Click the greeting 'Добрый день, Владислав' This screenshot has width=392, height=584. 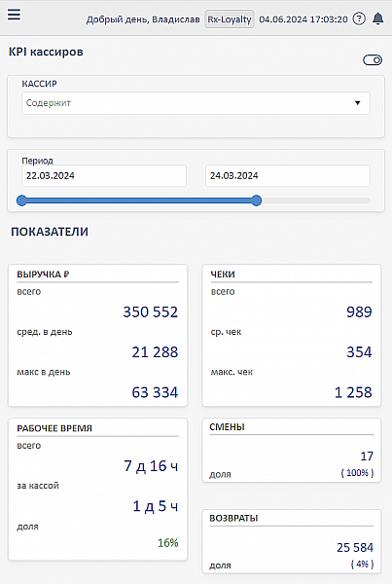coord(143,19)
